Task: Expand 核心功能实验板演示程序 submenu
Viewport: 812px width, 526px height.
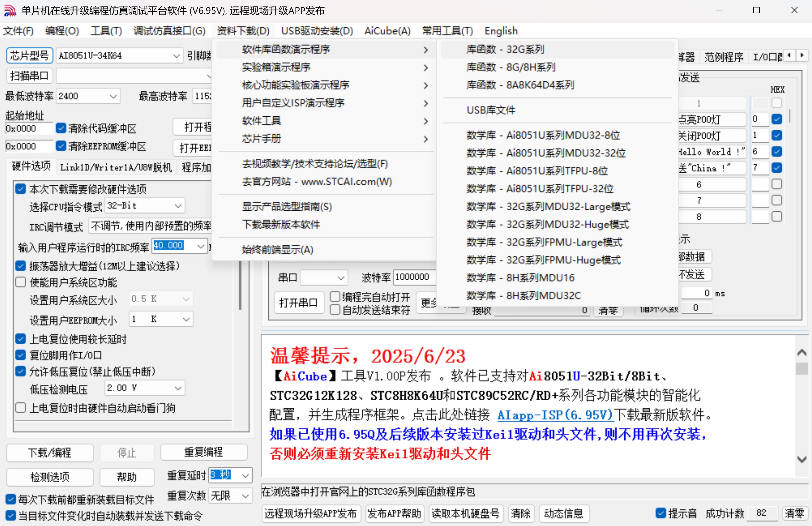Action: [326, 85]
